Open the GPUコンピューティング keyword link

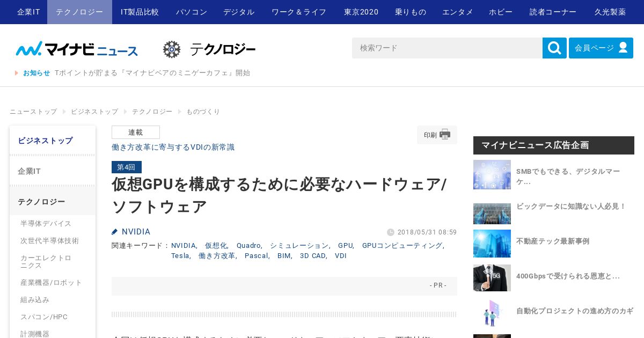(x=402, y=246)
